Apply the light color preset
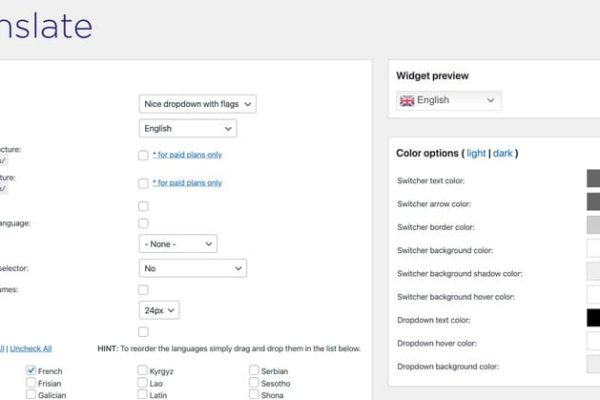600x400 pixels. click(476, 153)
